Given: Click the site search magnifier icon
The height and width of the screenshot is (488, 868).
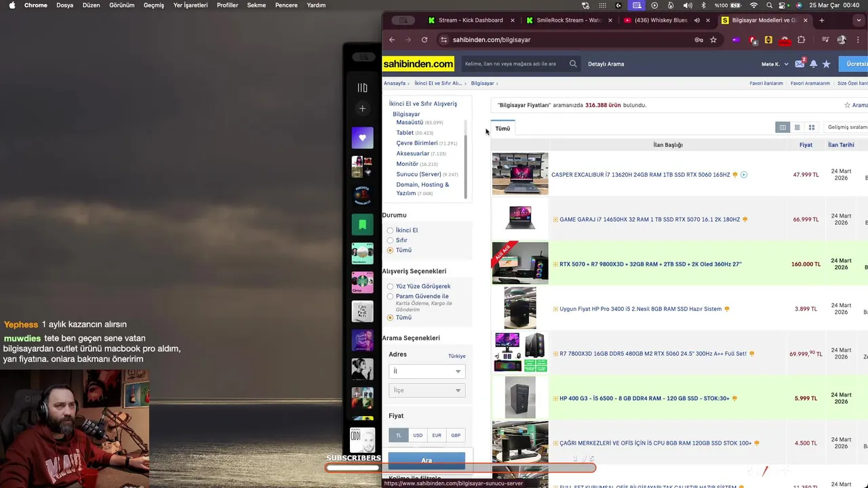Looking at the screenshot, I should coord(573,64).
